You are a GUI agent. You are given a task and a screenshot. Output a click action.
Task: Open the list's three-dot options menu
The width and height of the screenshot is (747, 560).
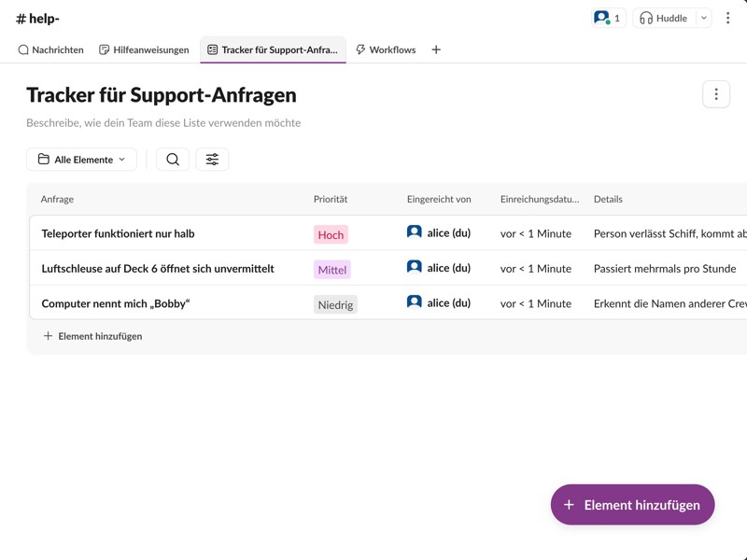[715, 94]
